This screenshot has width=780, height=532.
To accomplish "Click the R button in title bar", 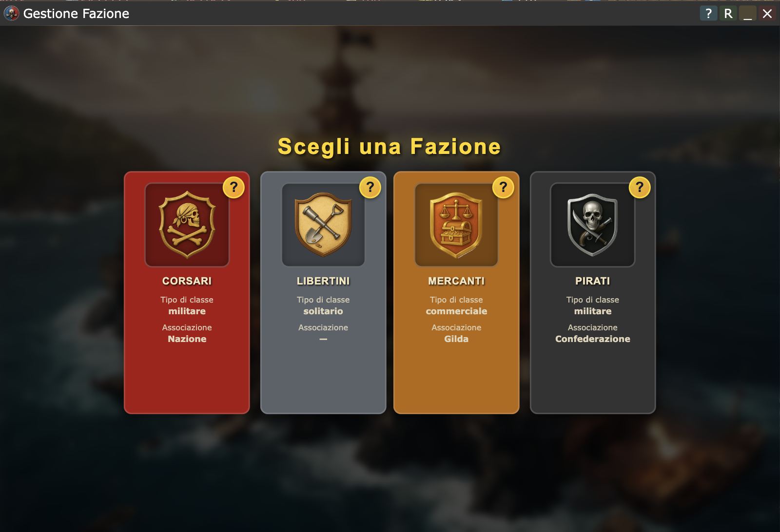I will [728, 13].
